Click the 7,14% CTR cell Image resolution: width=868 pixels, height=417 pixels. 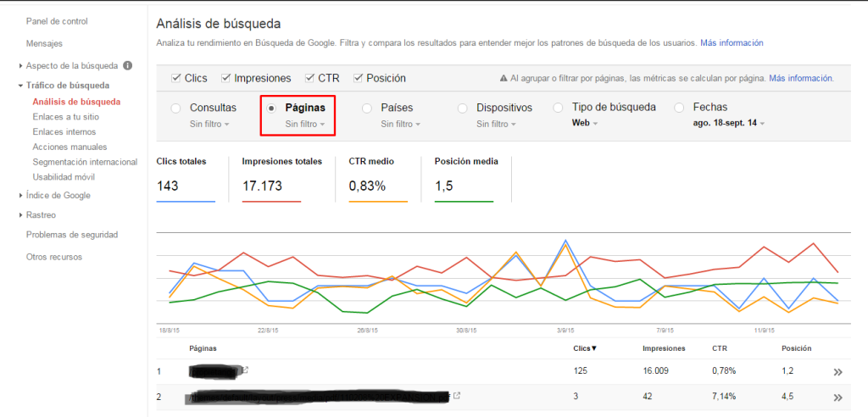(x=724, y=397)
